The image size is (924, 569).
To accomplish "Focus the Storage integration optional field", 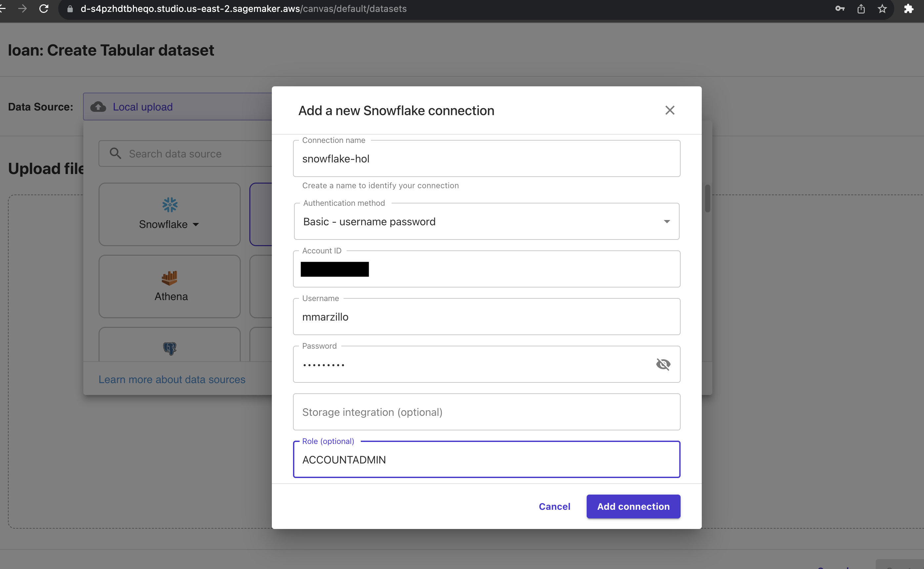I will [x=486, y=412].
